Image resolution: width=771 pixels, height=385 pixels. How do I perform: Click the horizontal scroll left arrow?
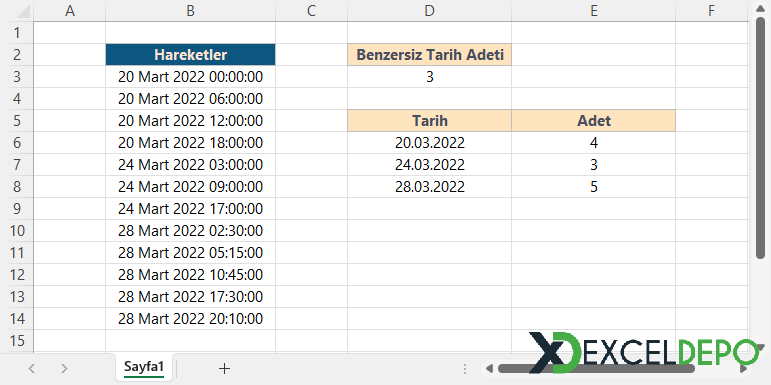click(x=489, y=368)
